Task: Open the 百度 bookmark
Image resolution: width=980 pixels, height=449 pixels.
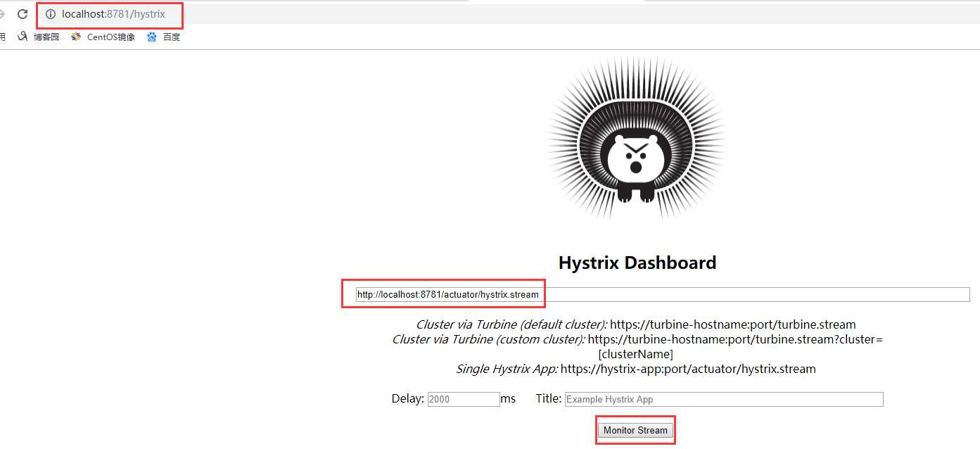Action: 163,37
